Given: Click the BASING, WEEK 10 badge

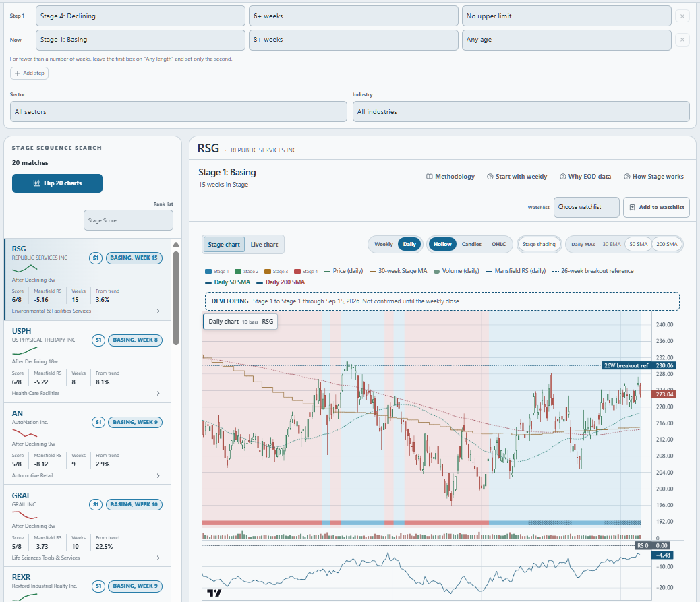Looking at the screenshot, I should point(134,505).
